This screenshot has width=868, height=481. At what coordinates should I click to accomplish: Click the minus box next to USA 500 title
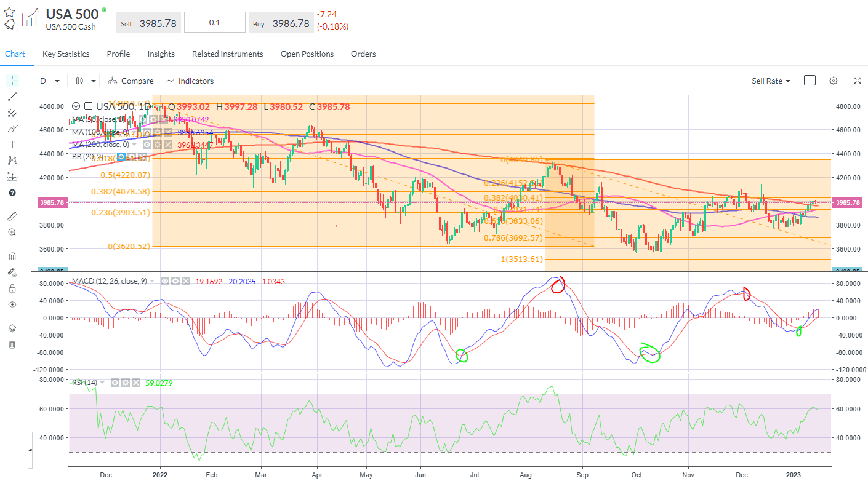pyautogui.click(x=88, y=106)
